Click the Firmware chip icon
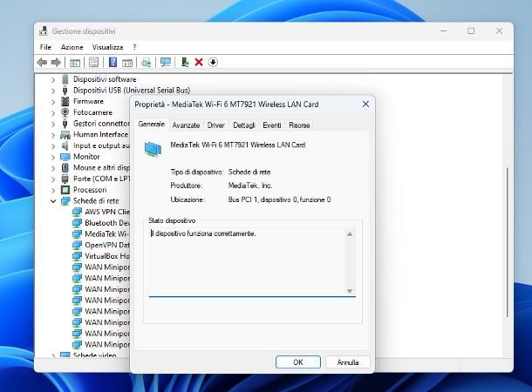 coord(65,101)
